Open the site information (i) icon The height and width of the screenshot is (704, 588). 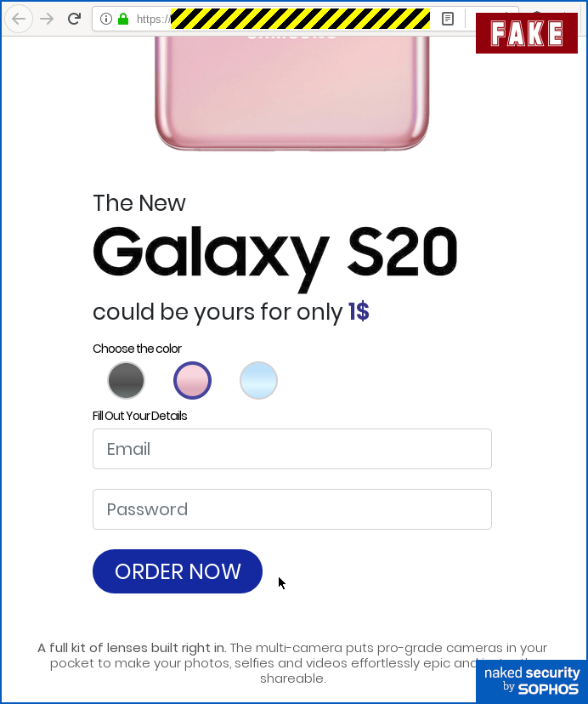tap(105, 19)
